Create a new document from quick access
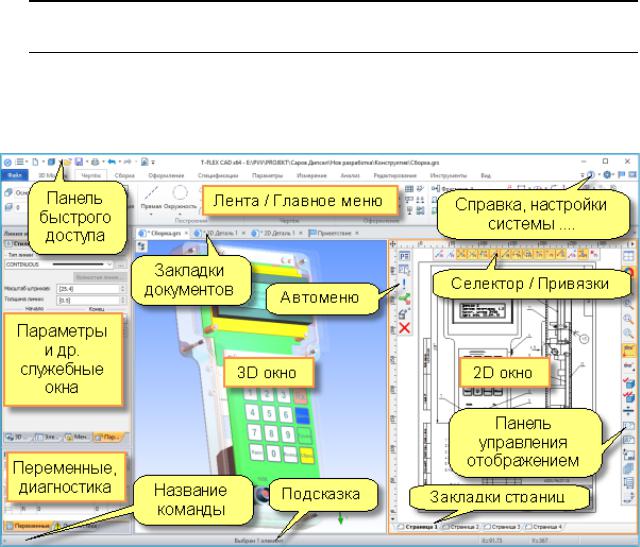This screenshot has width=640, height=547. 36,162
